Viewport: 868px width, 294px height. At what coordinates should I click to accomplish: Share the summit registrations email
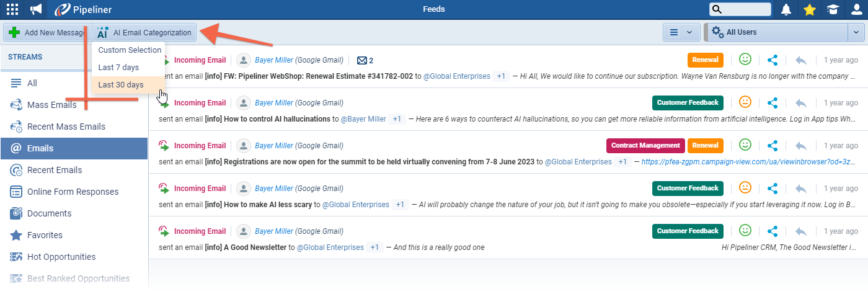[x=773, y=146]
